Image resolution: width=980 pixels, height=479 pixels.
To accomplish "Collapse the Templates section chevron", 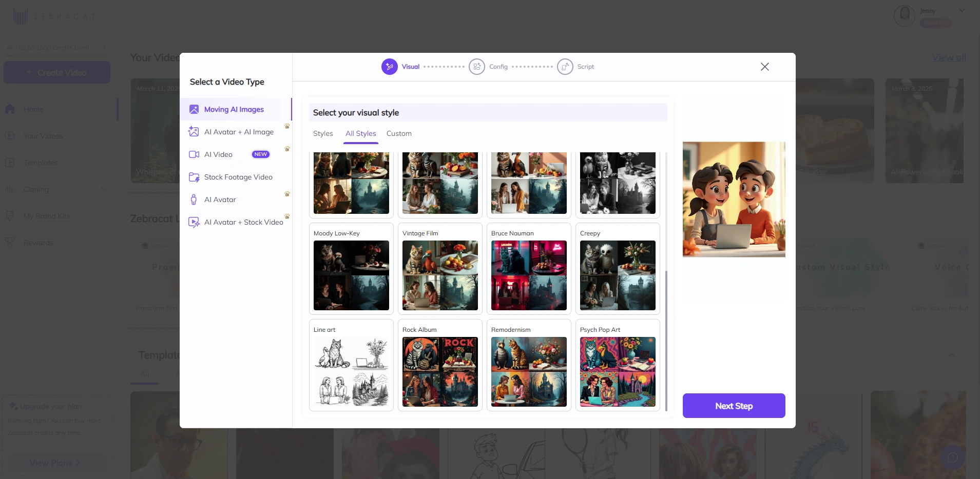I will click(951, 355).
